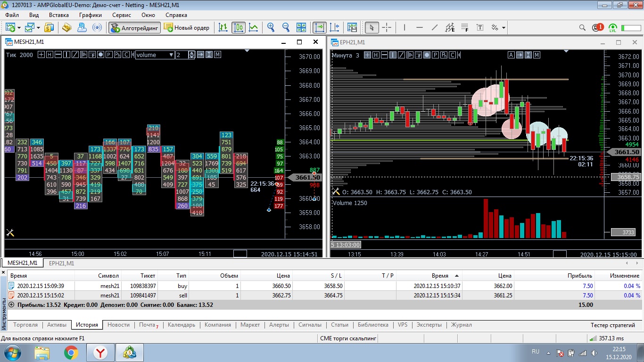Select the vertical line drawing tool
The image size is (644, 362).
click(x=405, y=27)
